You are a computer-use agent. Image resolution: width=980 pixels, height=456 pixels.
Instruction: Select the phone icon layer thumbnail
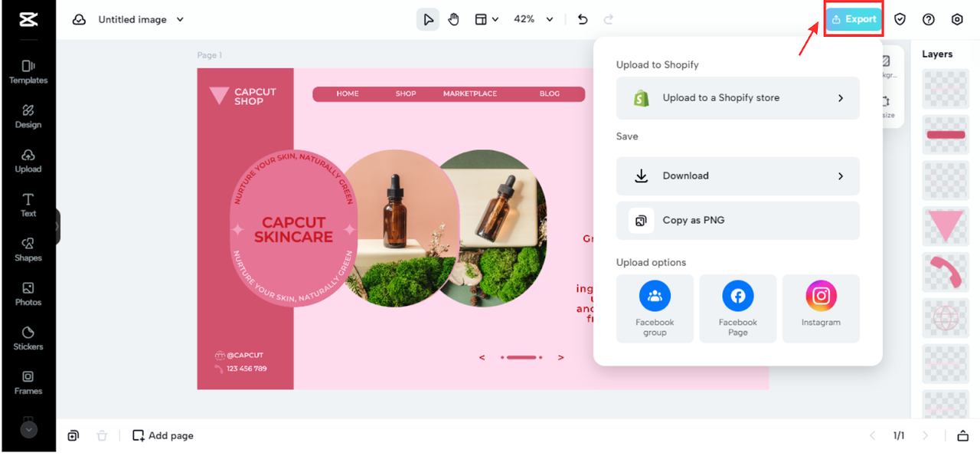(x=946, y=272)
